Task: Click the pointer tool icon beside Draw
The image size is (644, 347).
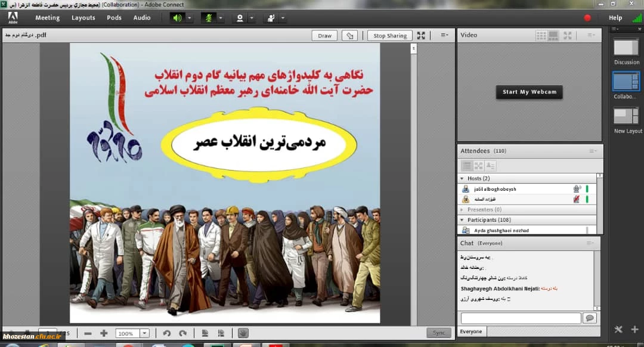Action: (x=351, y=36)
